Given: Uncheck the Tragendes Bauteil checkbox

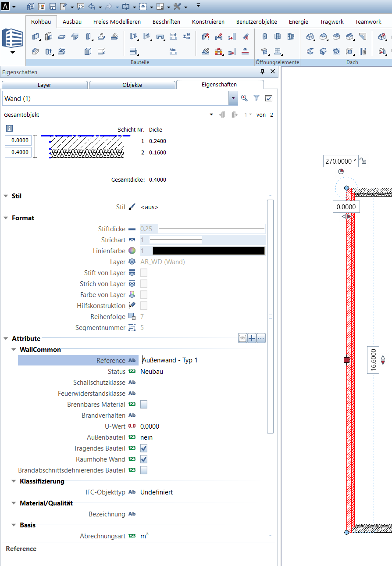Looking at the screenshot, I should click(144, 448).
